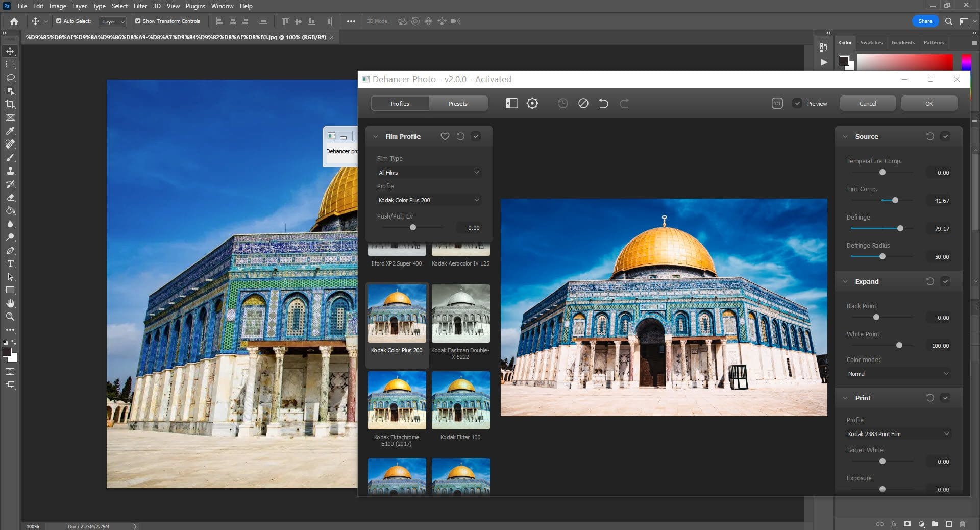Select the Crop tool
This screenshot has height=530, width=980.
click(10, 104)
